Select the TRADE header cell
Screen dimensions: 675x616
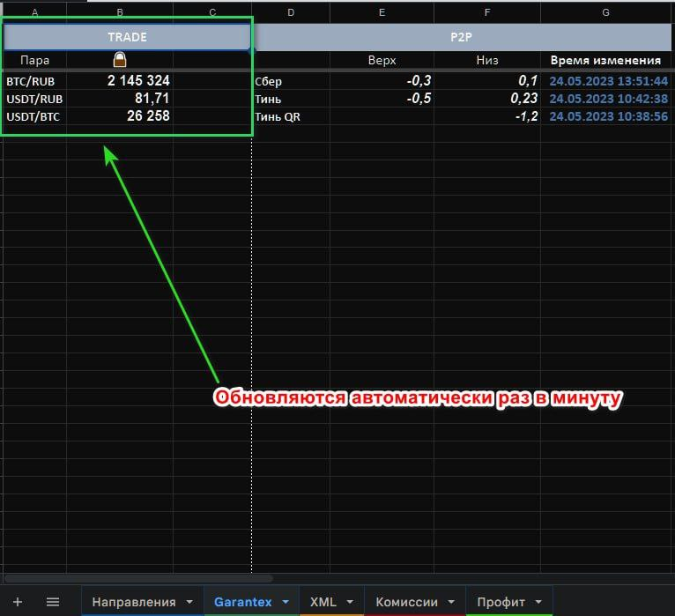point(127,37)
